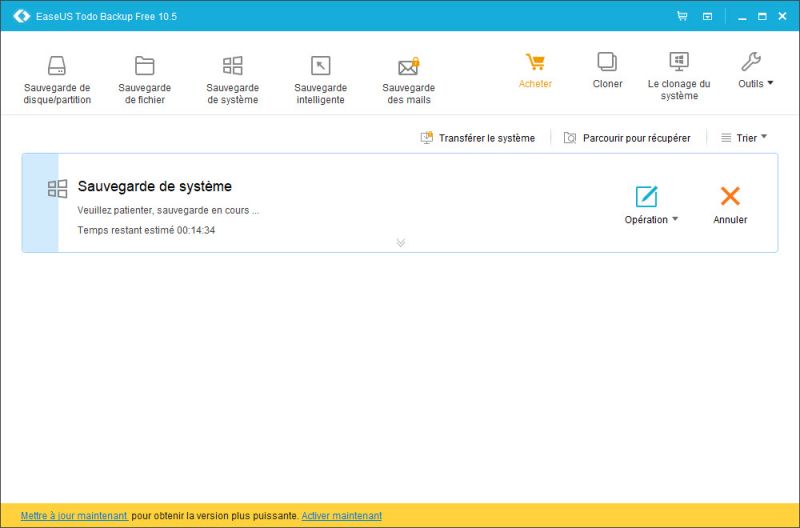The height and width of the screenshot is (528, 800).
Task: Open Sauvegarde de disque/partition tool
Action: tap(57, 80)
